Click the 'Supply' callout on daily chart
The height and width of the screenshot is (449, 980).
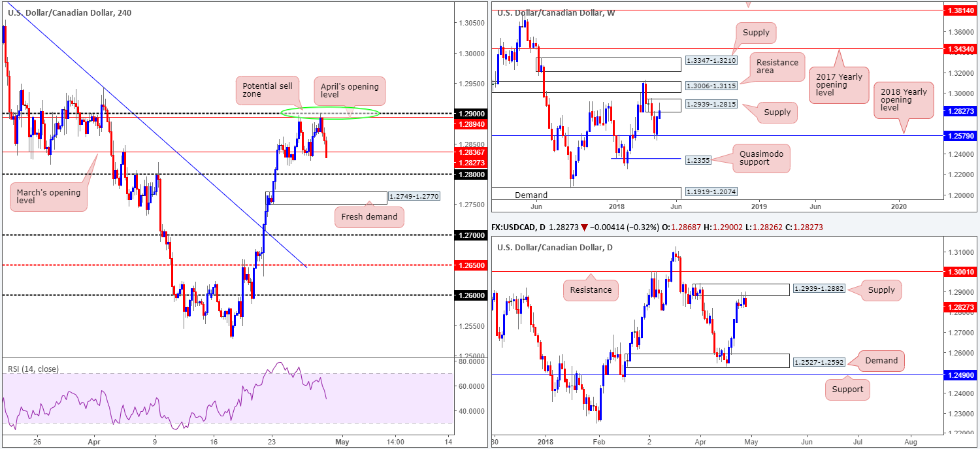(882, 290)
